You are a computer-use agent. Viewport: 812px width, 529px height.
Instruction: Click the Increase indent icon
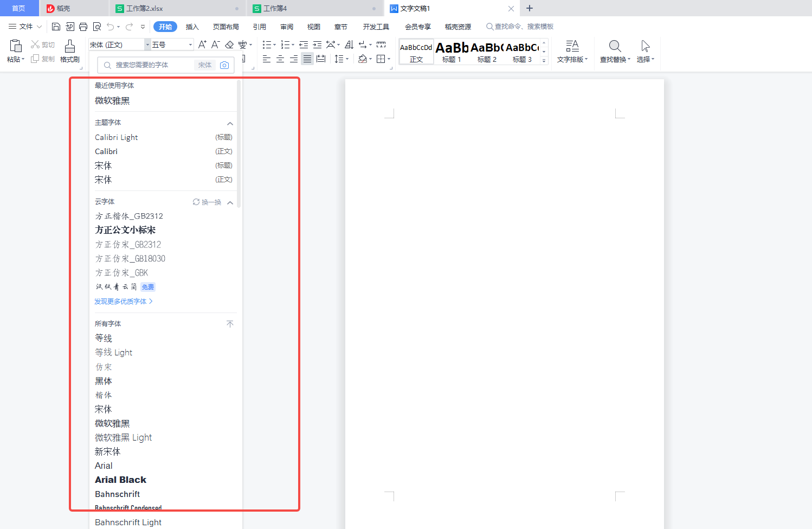point(317,44)
